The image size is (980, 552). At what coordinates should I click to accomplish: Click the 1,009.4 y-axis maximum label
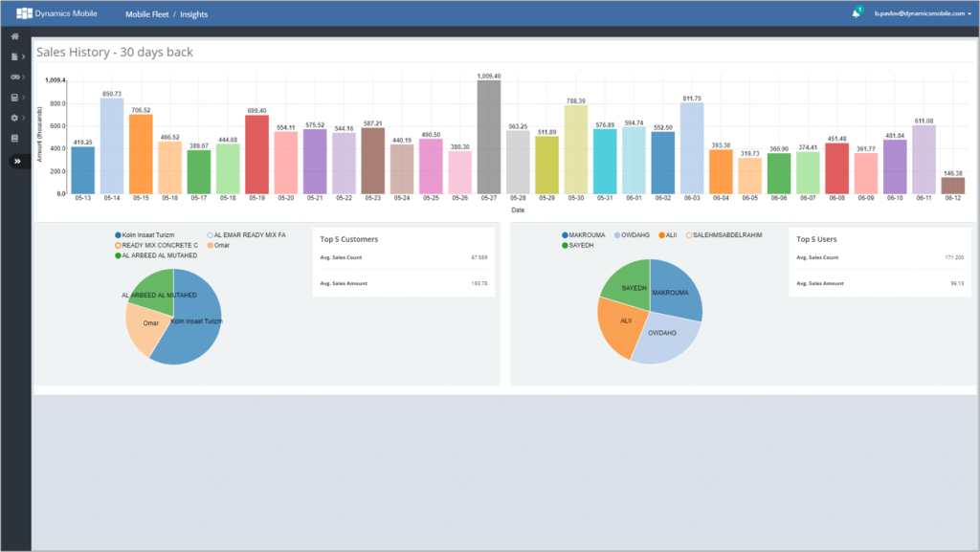pos(55,80)
